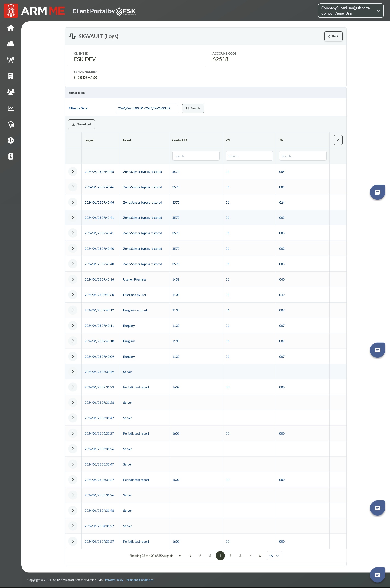Jump to the last page of signals
The width and height of the screenshot is (390, 588).
(260, 556)
